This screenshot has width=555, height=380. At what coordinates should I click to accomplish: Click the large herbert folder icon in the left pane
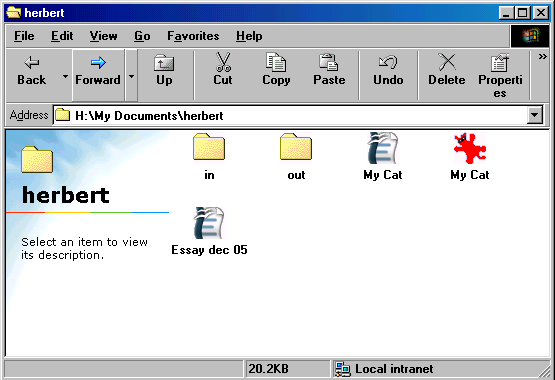coord(37,160)
